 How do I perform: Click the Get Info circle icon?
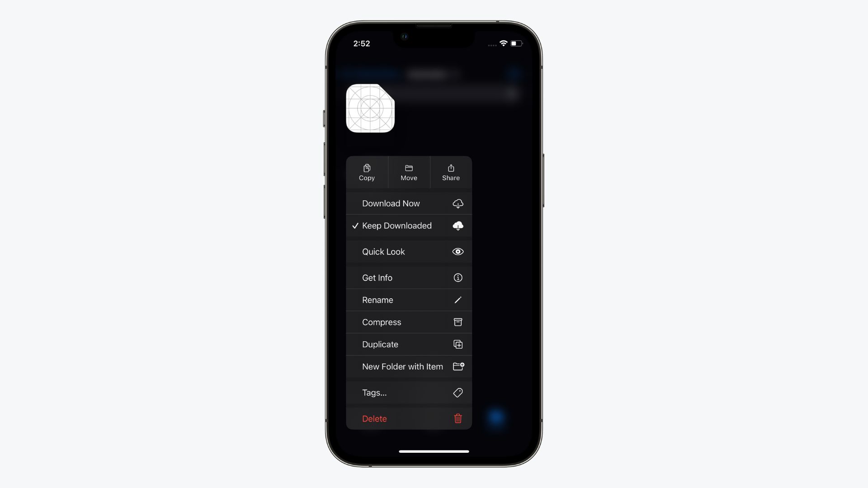(x=458, y=278)
